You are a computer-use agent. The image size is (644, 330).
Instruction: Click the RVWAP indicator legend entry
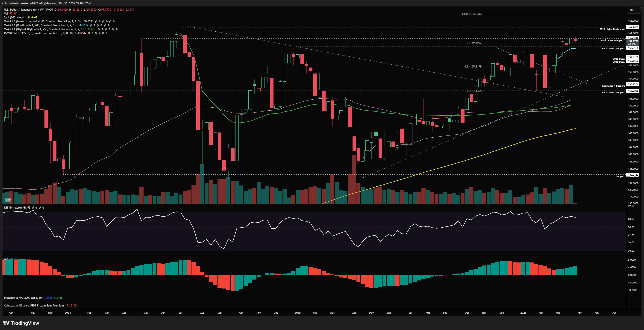(x=38, y=33)
